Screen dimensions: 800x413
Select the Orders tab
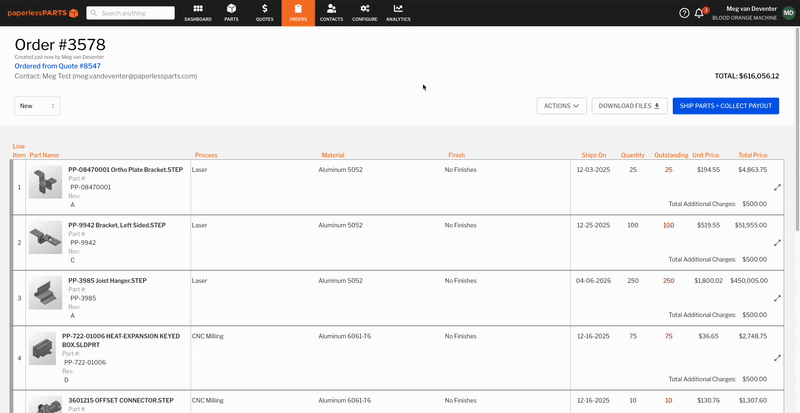297,13
